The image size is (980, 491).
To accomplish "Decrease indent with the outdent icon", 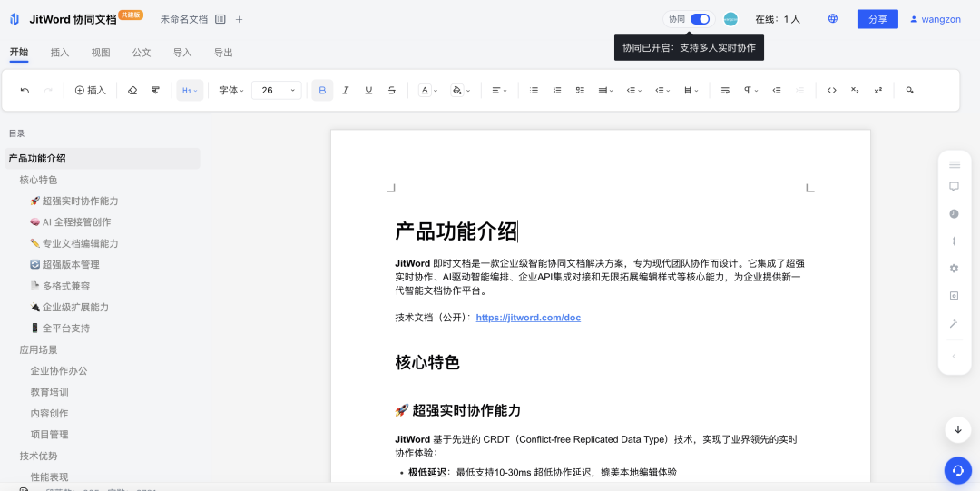I will pyautogui.click(x=777, y=90).
